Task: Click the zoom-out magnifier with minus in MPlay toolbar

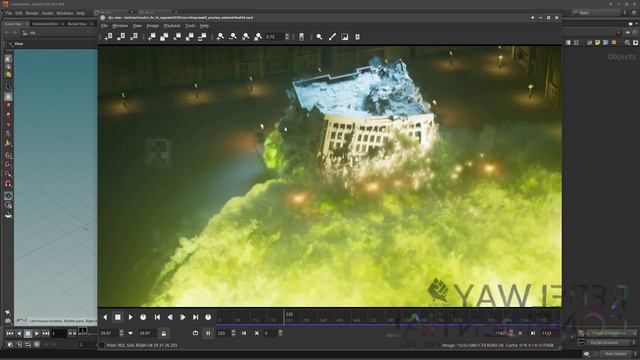Action: [x=233, y=37]
